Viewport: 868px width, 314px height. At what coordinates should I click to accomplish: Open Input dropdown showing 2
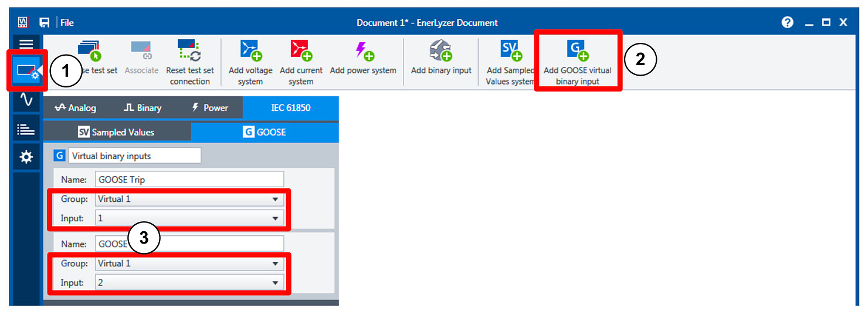[189, 283]
